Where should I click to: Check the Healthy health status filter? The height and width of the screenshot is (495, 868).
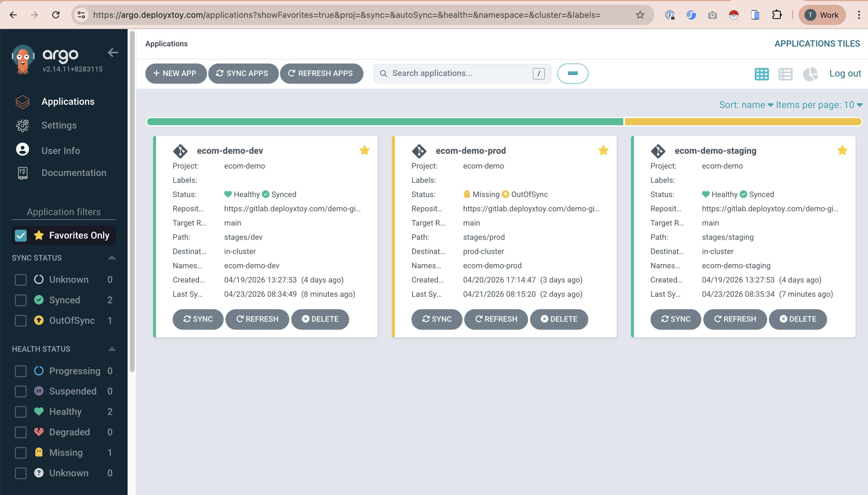[20, 412]
